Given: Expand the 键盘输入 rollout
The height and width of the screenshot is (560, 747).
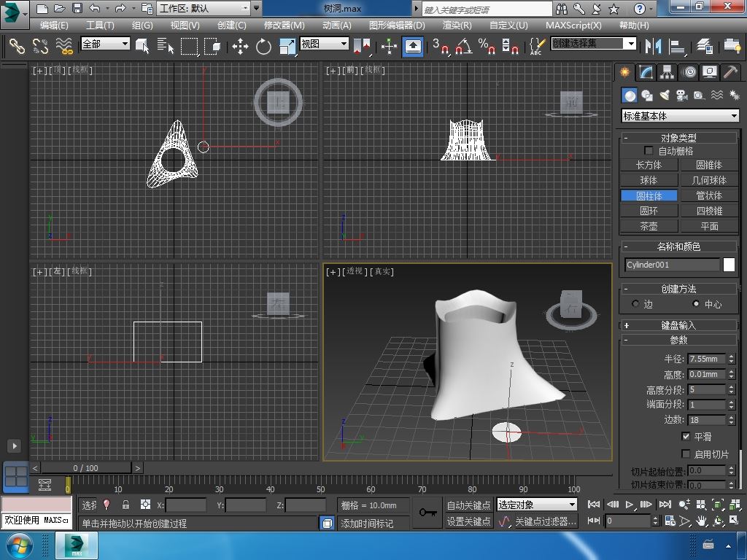Looking at the screenshot, I should coord(678,325).
